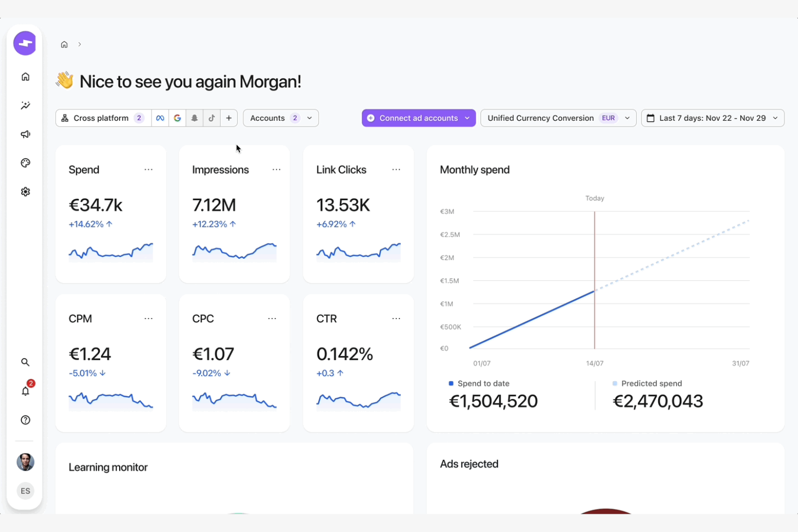Open the CTR card options menu

(396, 319)
